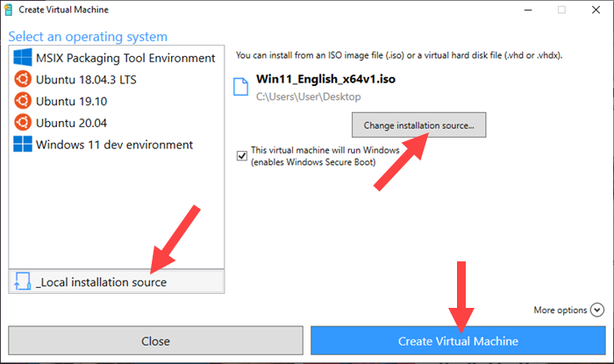Screen dimensions: 614x364
Task: Close the window with the X button
Action: (596, 10)
